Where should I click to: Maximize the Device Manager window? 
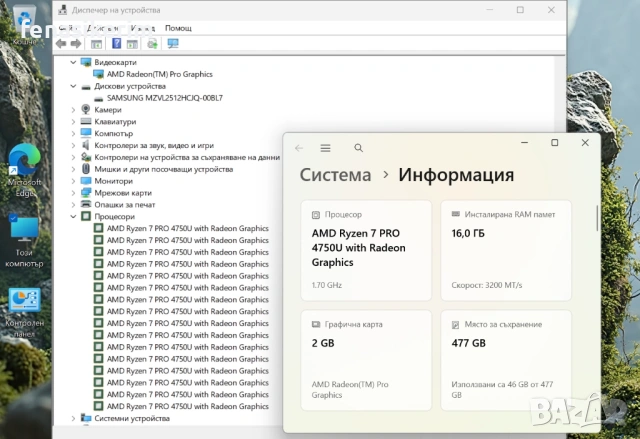(520, 10)
